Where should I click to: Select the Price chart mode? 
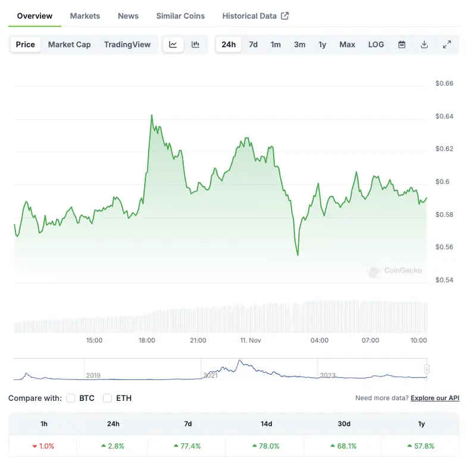point(25,45)
